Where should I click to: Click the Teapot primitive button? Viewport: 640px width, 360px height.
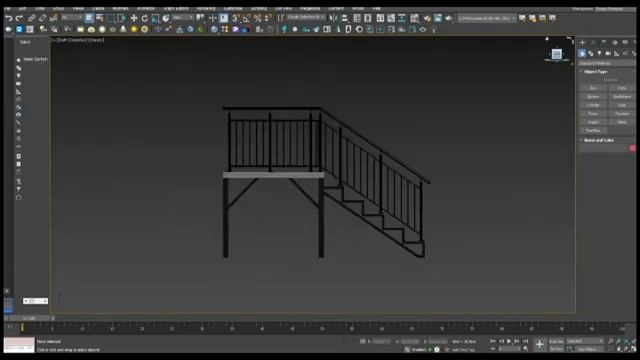point(593,122)
